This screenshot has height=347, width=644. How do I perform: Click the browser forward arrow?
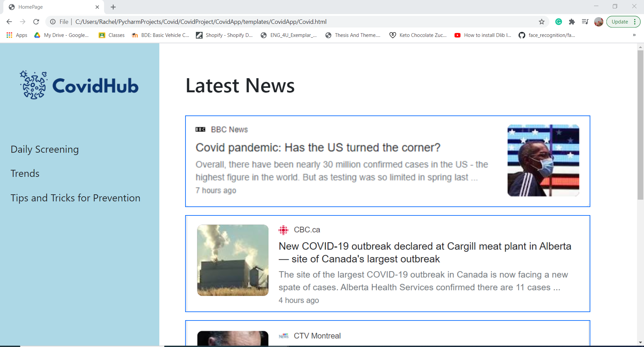(x=22, y=22)
